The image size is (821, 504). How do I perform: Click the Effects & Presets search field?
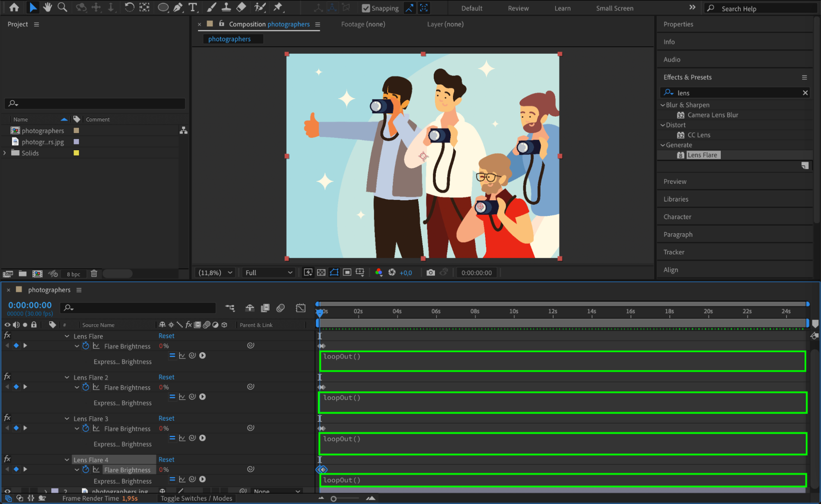[735, 93]
